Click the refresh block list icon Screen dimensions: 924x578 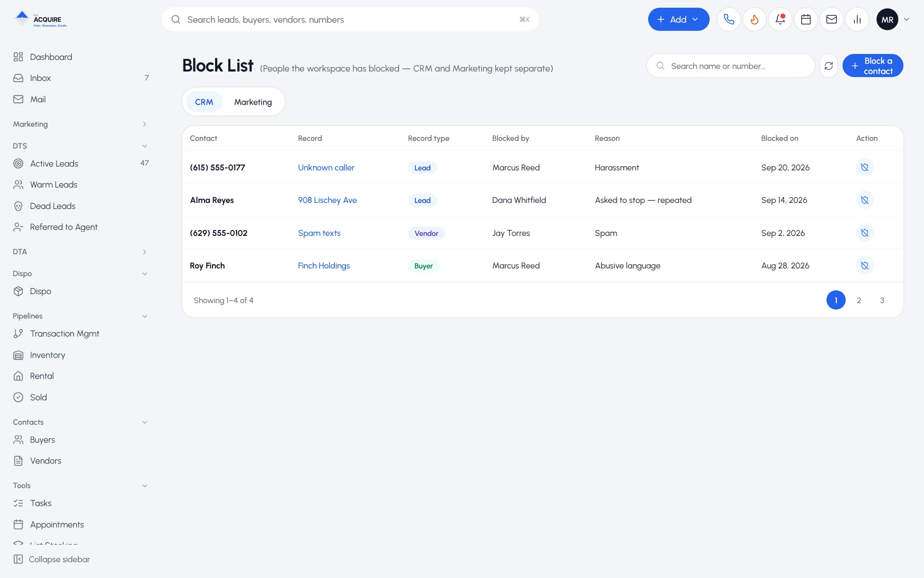tap(829, 66)
